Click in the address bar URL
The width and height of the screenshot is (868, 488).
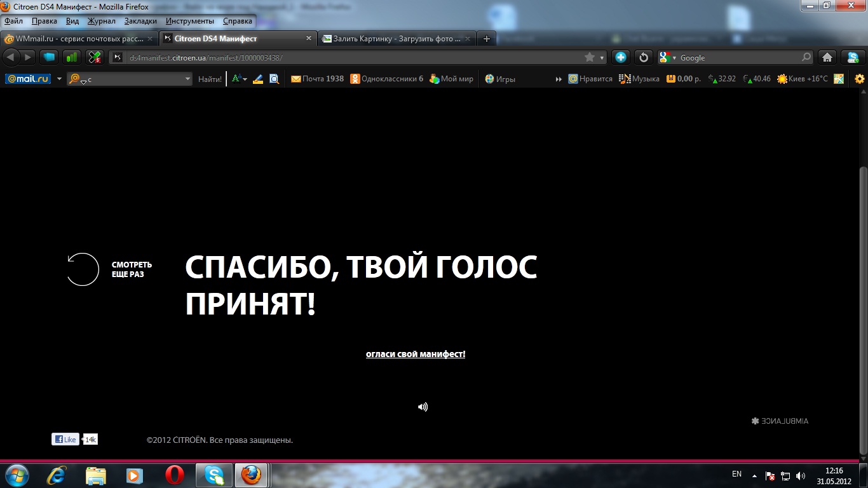click(356, 58)
